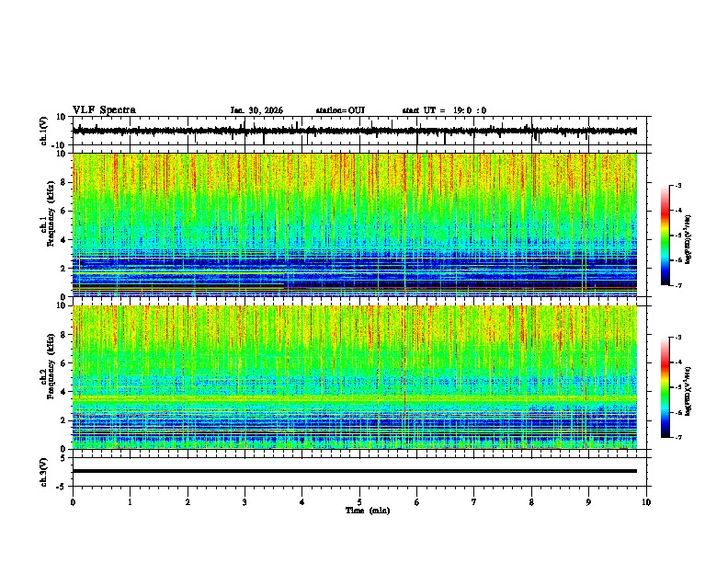
Task: Click the ch.1 spectrogram color scale bar
Action: [665, 236]
